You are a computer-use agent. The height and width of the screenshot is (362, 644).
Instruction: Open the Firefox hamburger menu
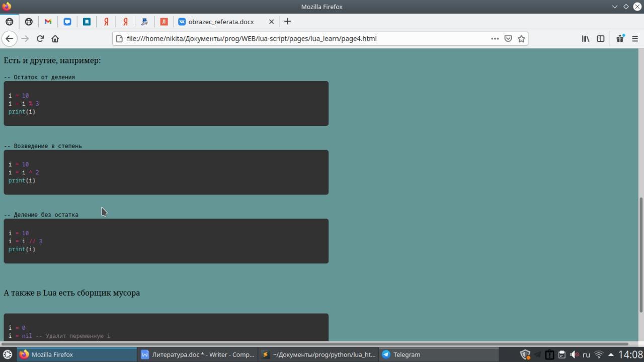pos(634,38)
